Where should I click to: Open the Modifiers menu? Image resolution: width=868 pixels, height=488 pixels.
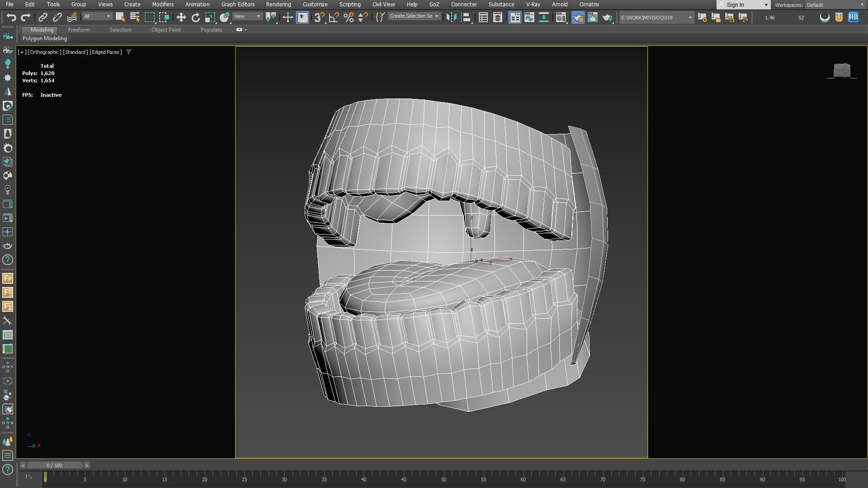click(x=163, y=5)
